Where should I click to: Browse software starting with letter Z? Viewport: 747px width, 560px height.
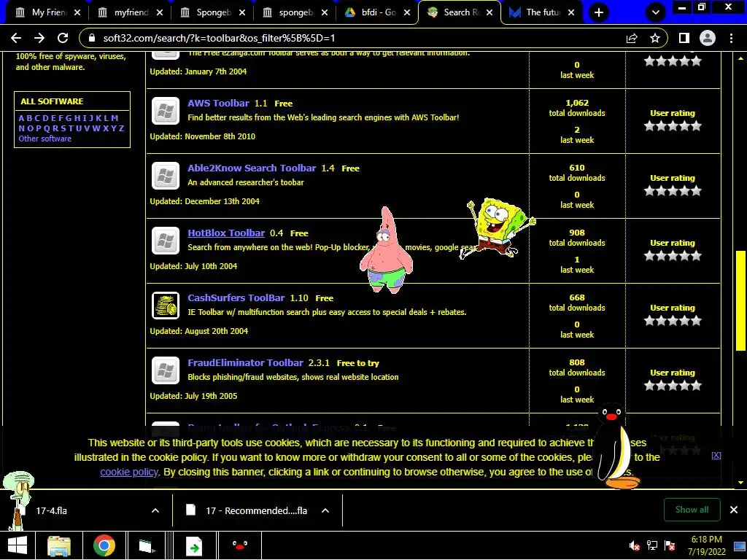(122, 128)
